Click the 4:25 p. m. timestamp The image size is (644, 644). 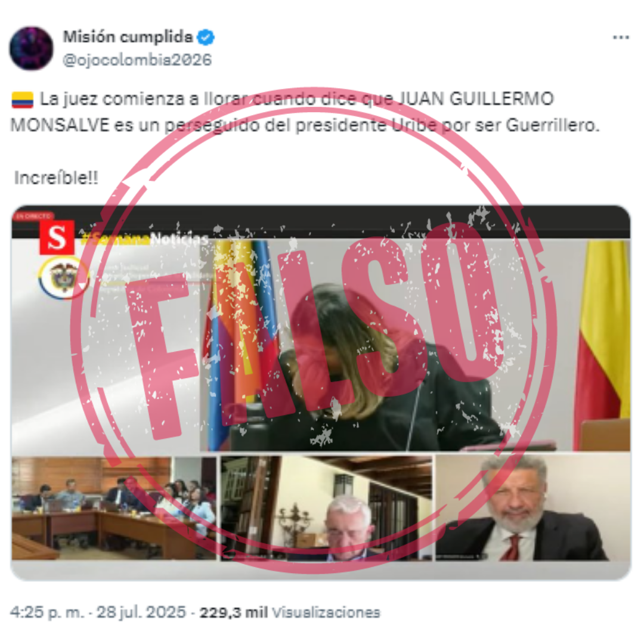[48, 612]
